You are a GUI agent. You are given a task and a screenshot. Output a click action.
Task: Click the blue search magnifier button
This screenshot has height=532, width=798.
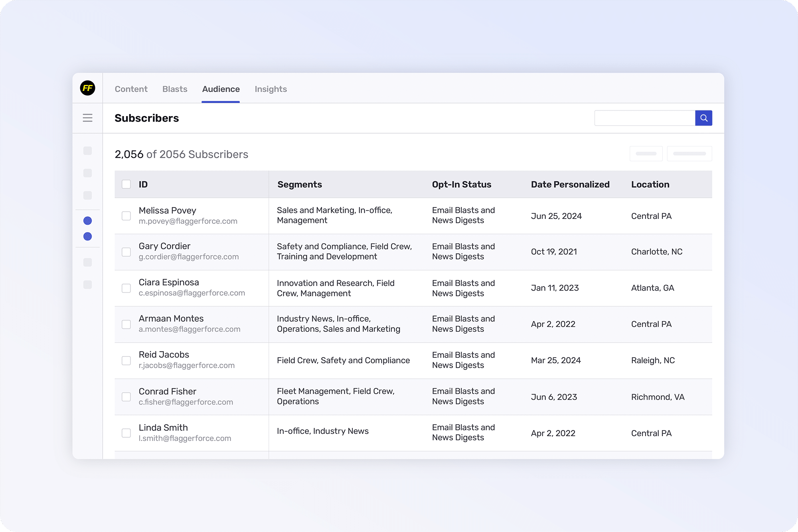[703, 118]
